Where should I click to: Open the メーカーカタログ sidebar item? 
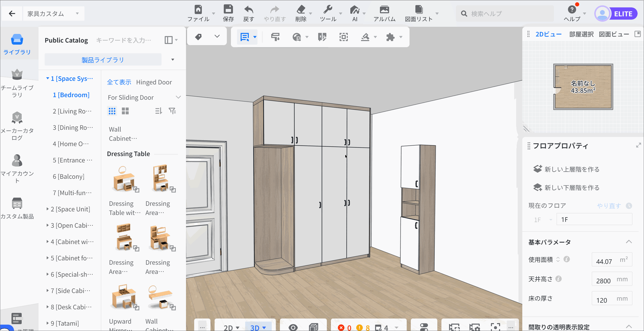coord(17,126)
